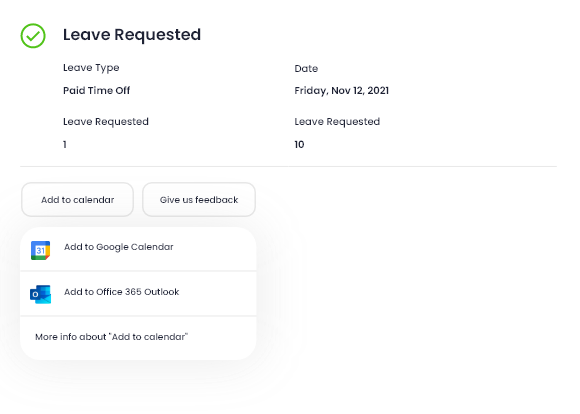Click the green checkmark success icon
Image resolution: width=580 pixels, height=414 pixels.
[33, 36]
